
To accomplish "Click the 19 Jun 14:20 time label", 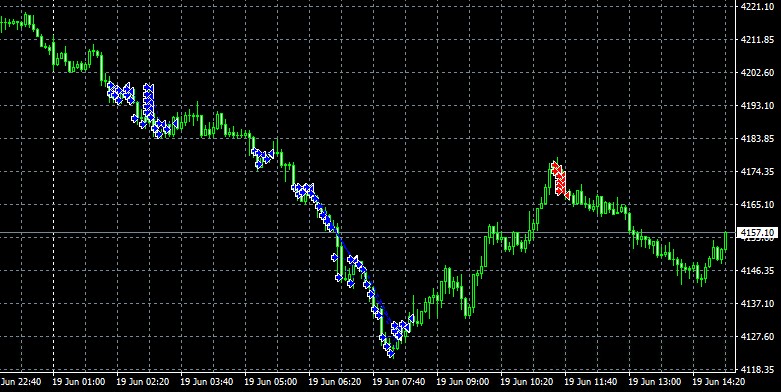I will click(720, 382).
